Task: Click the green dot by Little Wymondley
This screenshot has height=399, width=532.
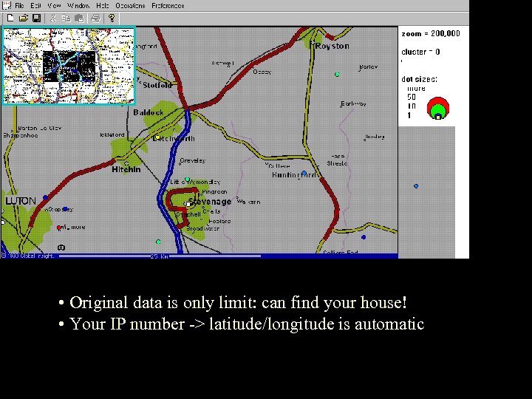Action: (187, 179)
